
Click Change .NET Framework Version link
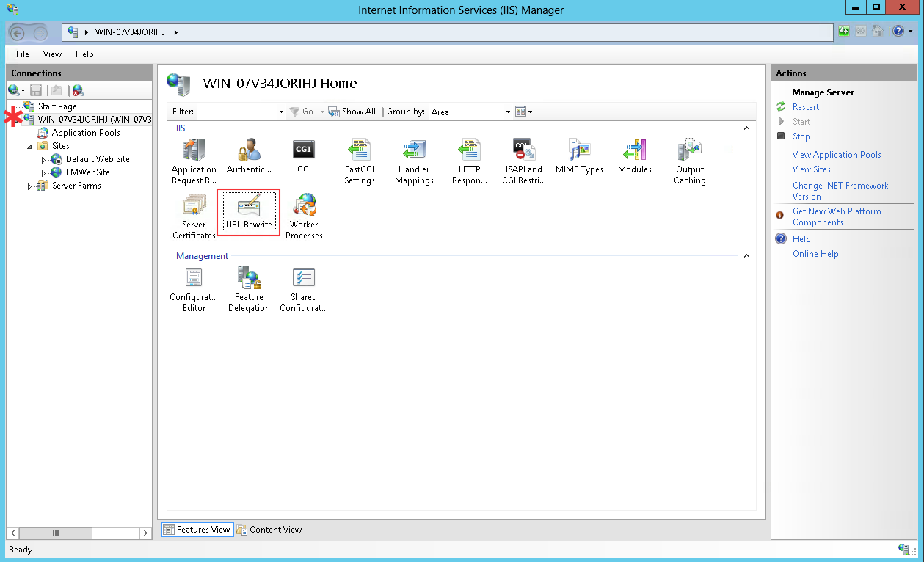(x=840, y=191)
